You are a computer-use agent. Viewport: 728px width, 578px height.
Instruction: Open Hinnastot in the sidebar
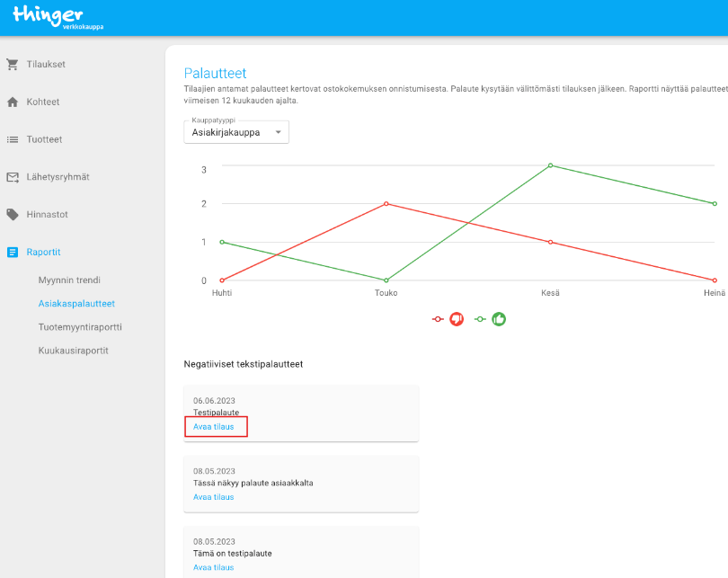[47, 215]
